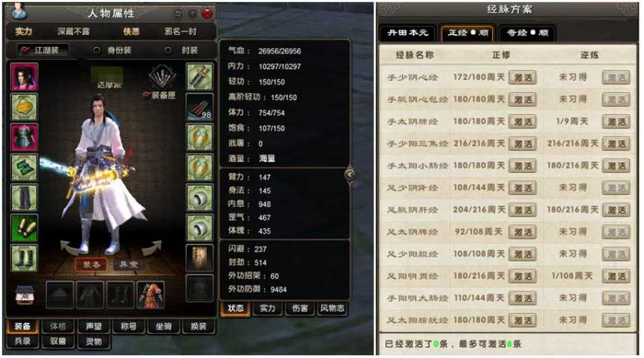Rotate character model with left arrow
The width and height of the screenshot is (644, 358).
point(70,248)
